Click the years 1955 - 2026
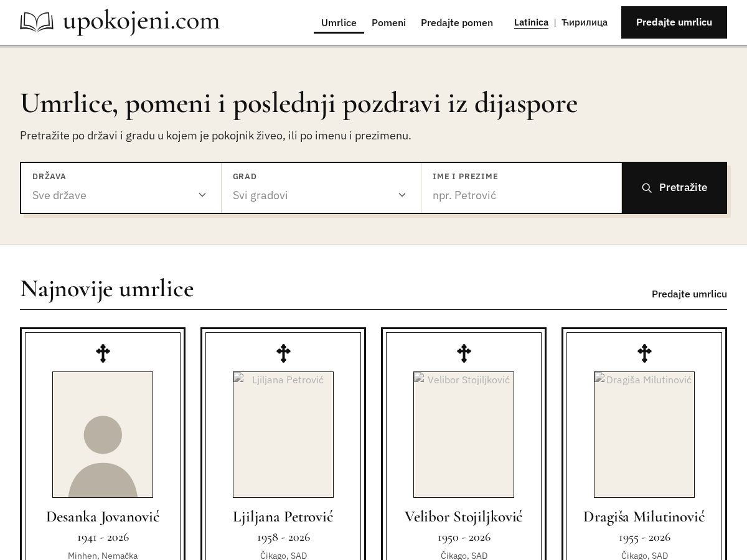This screenshot has width=747, height=560. tap(644, 537)
